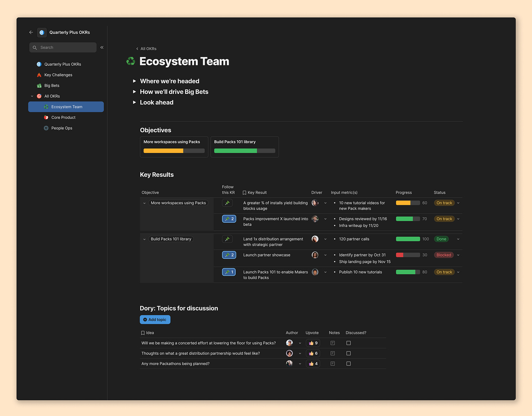
Task: Upvote the question about lowering the Packs floor
Action: tap(313, 343)
